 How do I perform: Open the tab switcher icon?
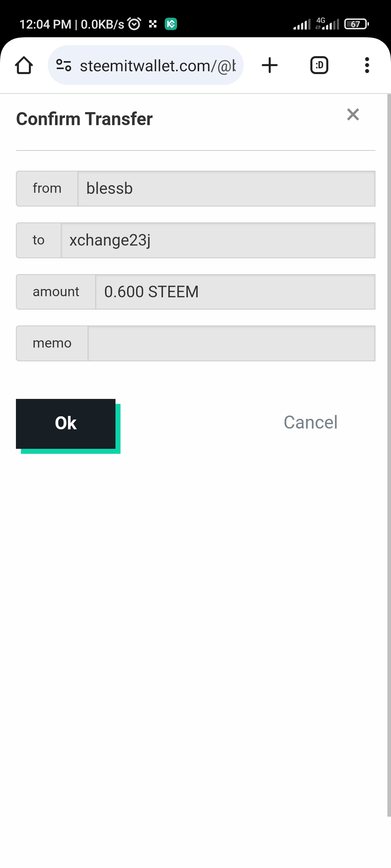click(x=319, y=65)
